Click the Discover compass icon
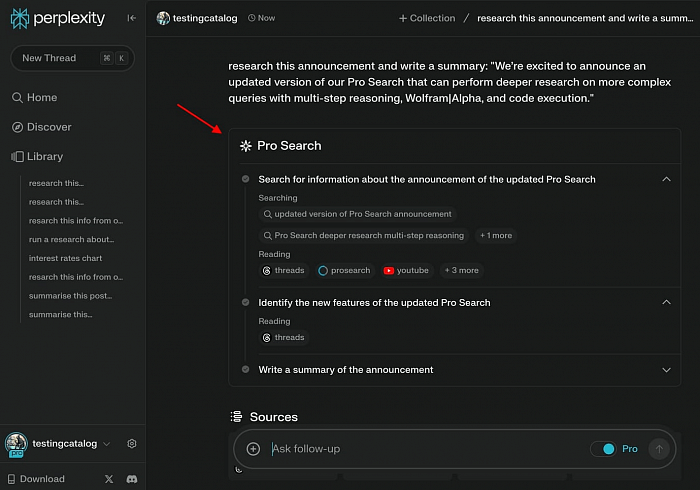 click(x=17, y=127)
